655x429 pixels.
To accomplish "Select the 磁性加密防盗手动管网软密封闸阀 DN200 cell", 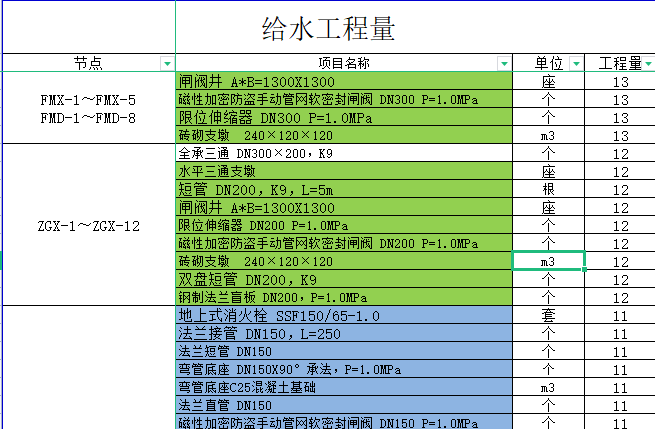I will tap(344, 243).
